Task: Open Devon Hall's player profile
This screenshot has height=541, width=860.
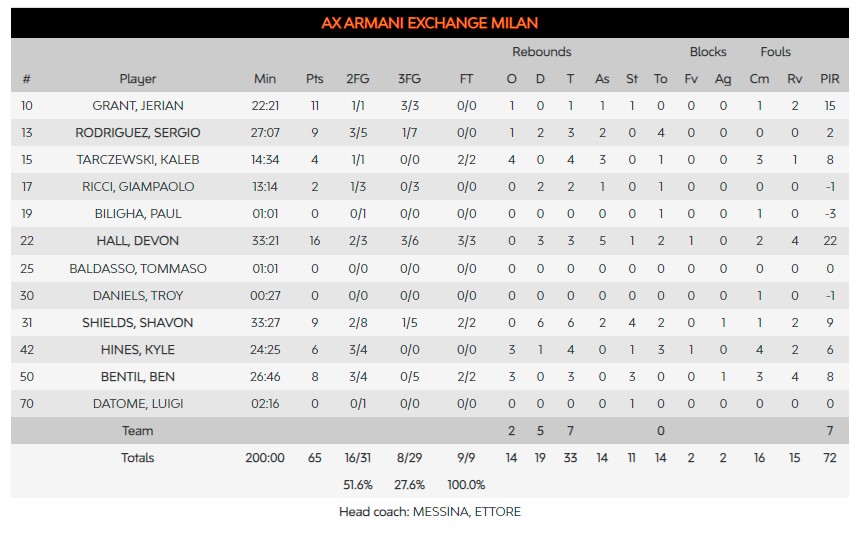Action: pyautogui.click(x=138, y=241)
